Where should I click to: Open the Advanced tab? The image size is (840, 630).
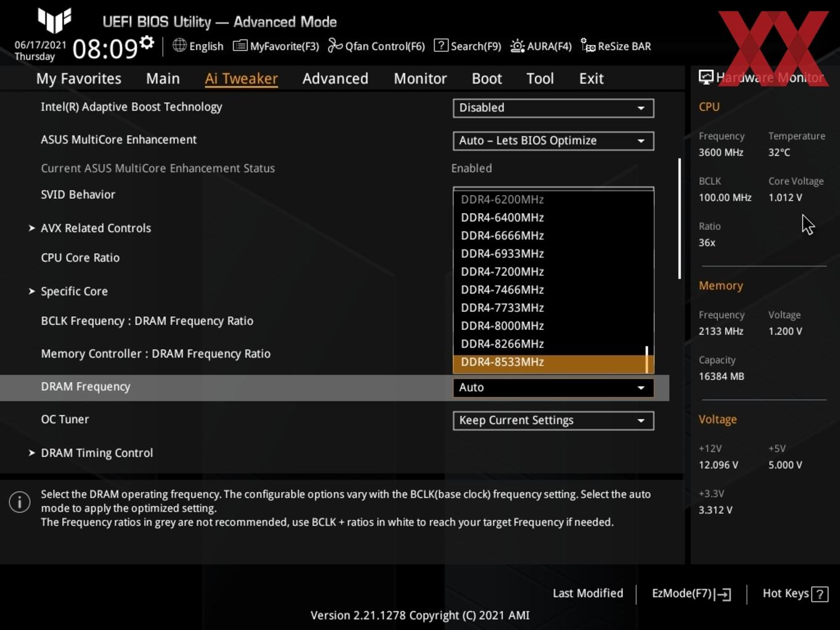[x=335, y=78]
